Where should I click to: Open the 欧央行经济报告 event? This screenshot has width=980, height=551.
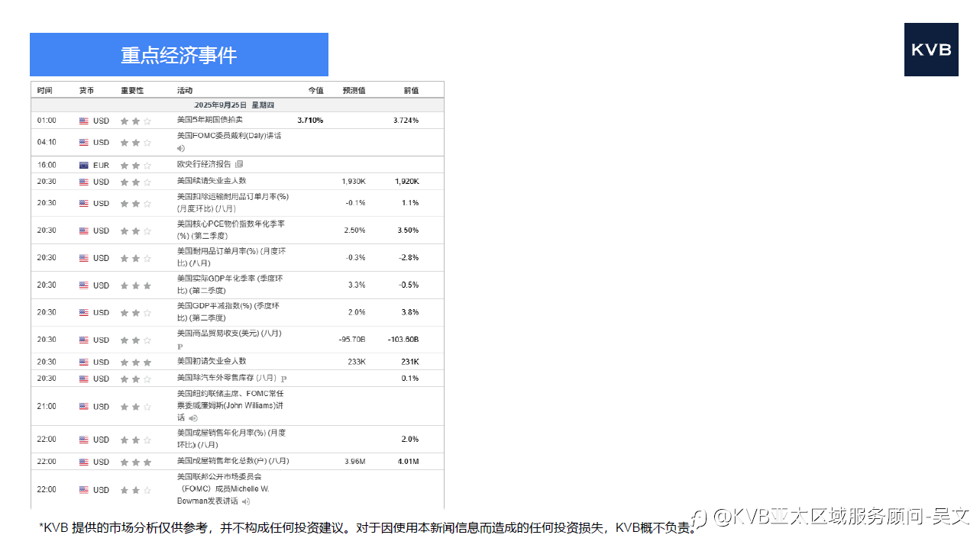204,164
